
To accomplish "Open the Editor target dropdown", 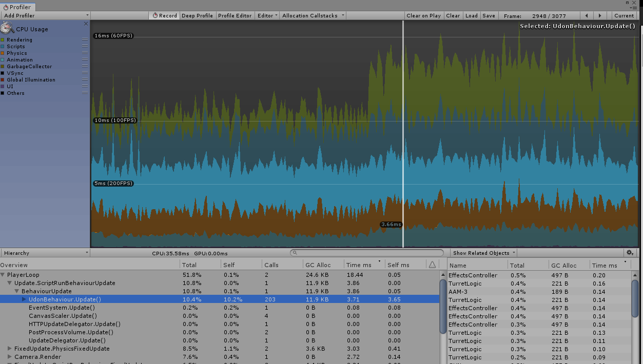I will coord(267,15).
